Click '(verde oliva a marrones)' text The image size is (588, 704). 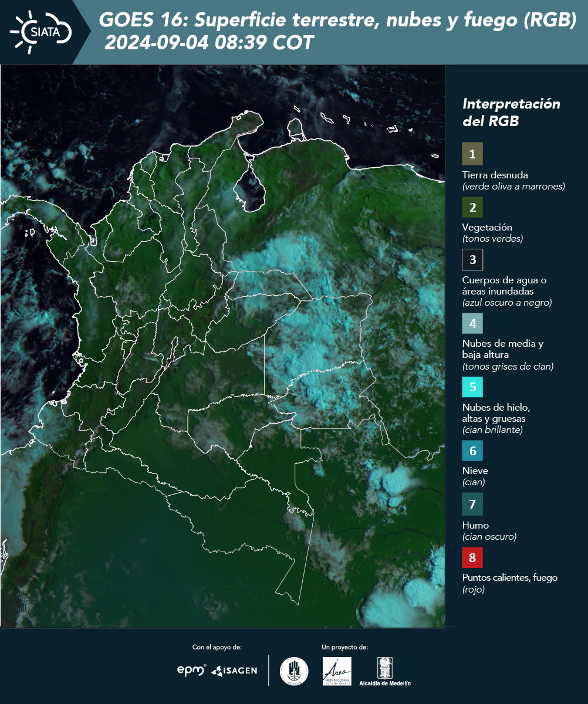tap(513, 187)
